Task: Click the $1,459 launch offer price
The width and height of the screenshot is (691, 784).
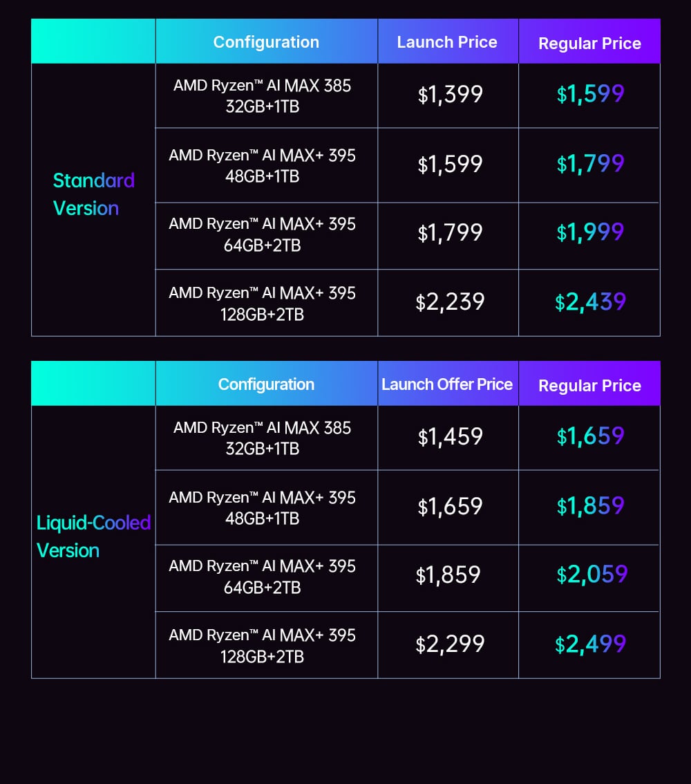Action: pyautogui.click(x=450, y=436)
